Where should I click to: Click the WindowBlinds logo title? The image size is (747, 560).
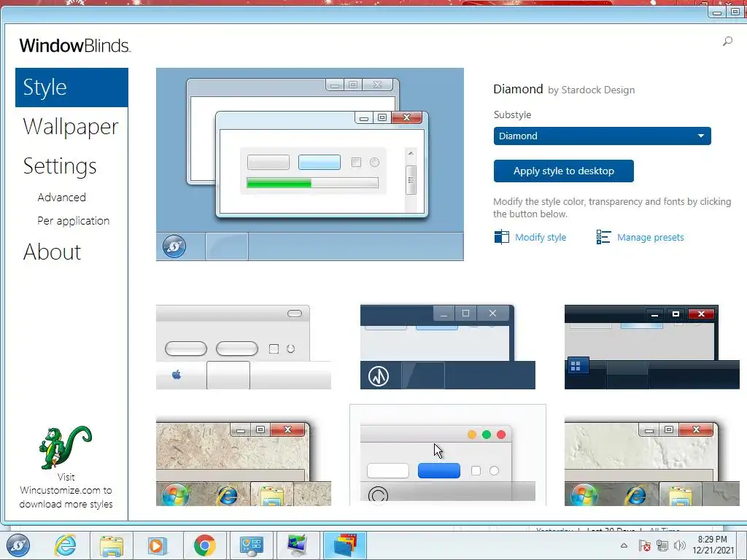click(75, 46)
